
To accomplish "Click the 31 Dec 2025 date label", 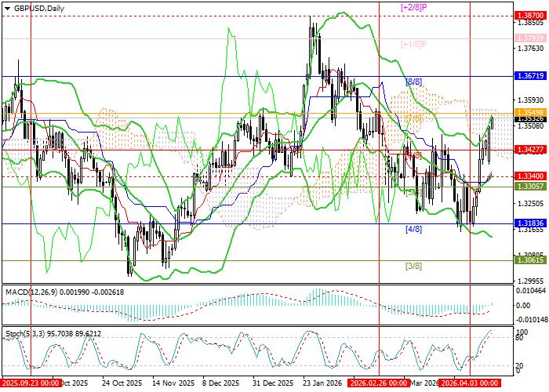I will click(274, 383).
